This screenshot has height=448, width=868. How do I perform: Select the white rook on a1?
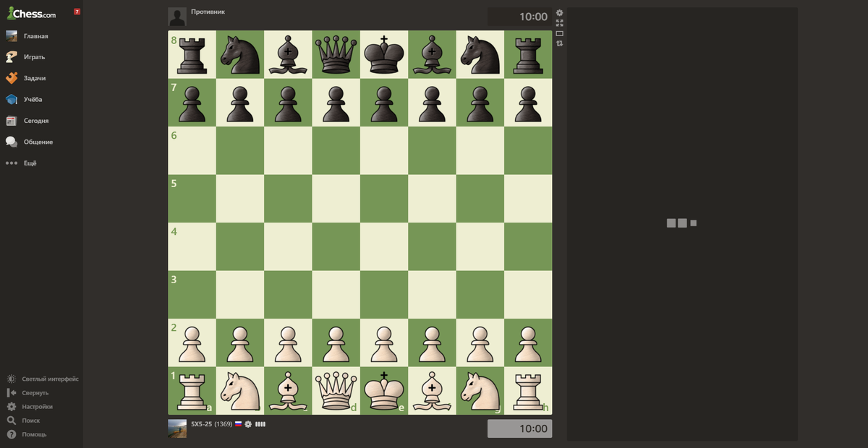point(192,391)
